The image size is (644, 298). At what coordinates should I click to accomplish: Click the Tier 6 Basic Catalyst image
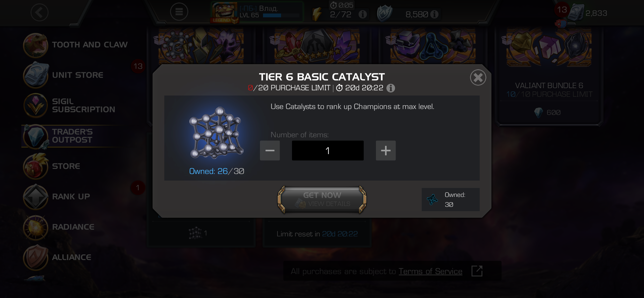click(x=216, y=133)
